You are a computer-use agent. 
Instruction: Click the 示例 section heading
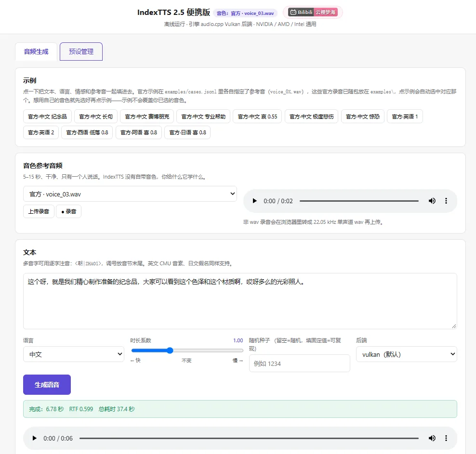pos(30,80)
